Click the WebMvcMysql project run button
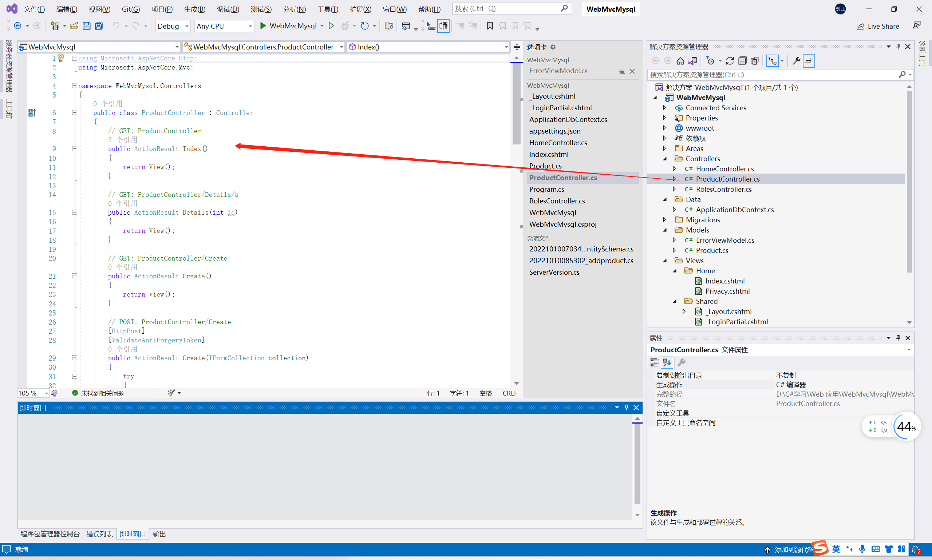The height and width of the screenshot is (560, 932). click(x=264, y=26)
